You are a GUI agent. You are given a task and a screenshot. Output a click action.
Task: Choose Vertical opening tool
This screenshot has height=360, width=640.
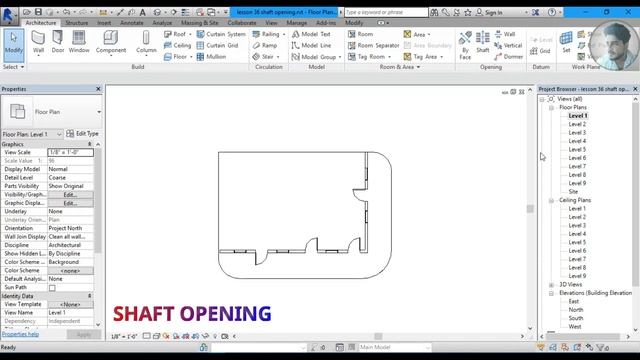point(508,45)
